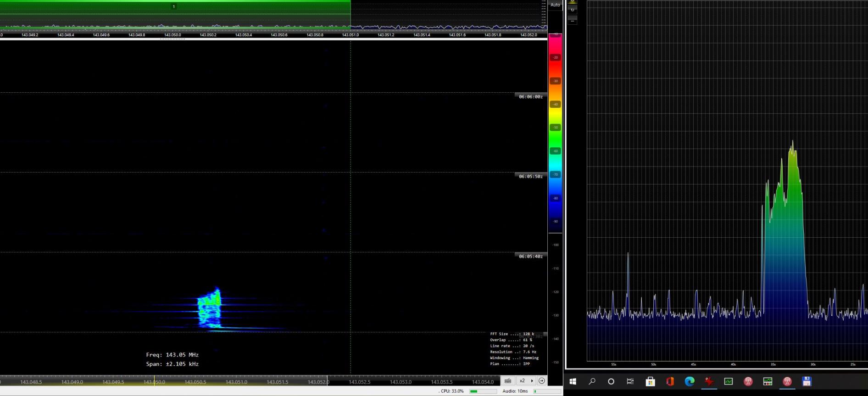Click receiver marker 1 in the green passband

(173, 6)
